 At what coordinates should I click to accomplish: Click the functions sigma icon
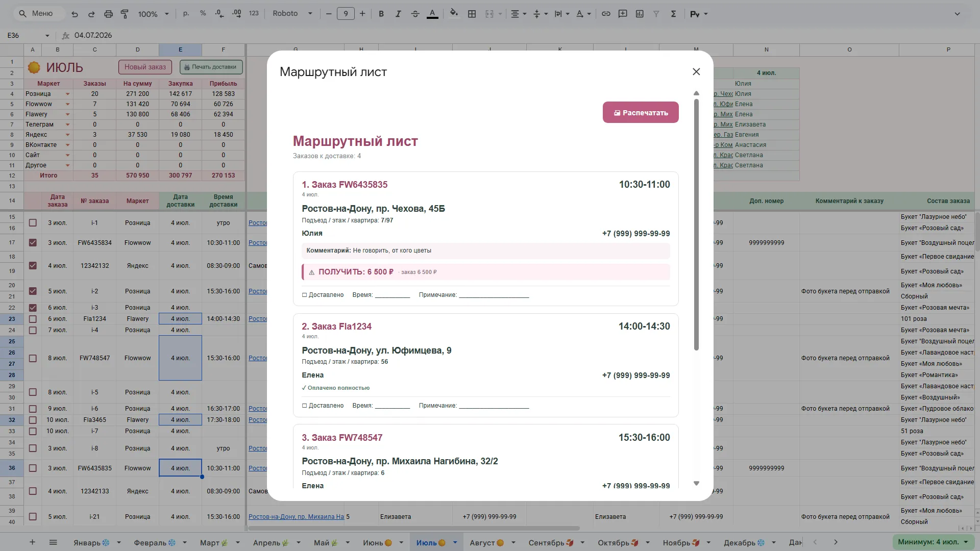tap(673, 14)
